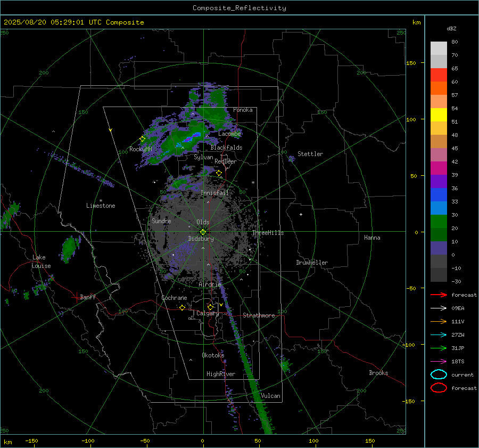Click the Okotoks label
479x448 pixels.
(x=213, y=355)
